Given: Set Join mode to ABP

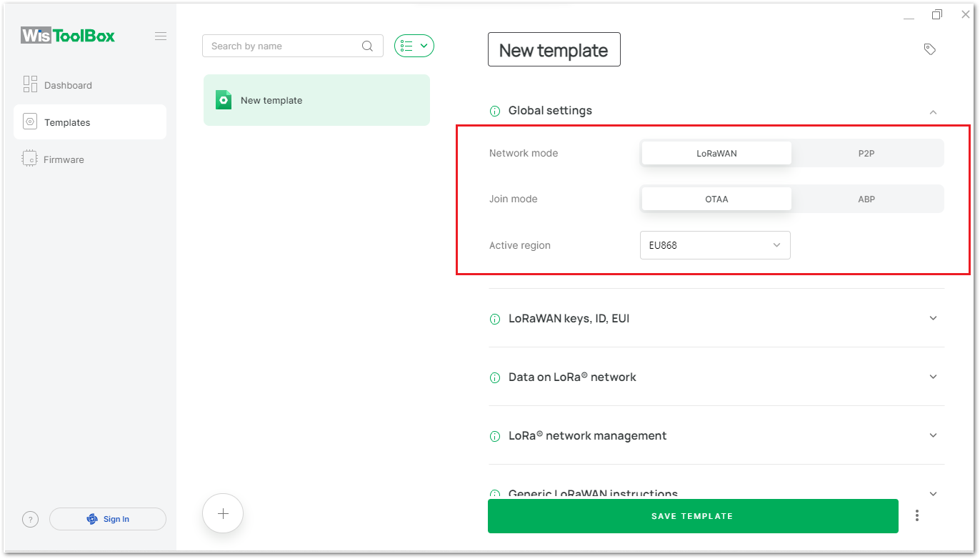Looking at the screenshot, I should click(x=866, y=199).
